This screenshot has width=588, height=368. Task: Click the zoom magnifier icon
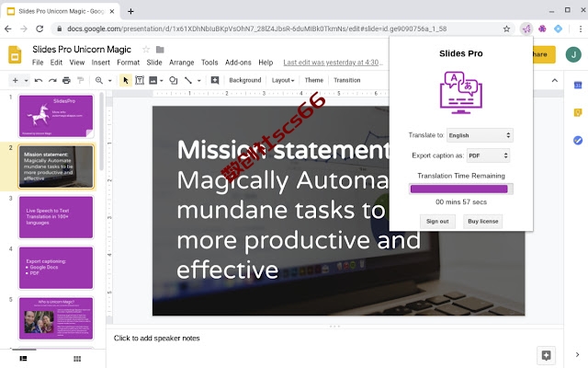[x=99, y=80]
